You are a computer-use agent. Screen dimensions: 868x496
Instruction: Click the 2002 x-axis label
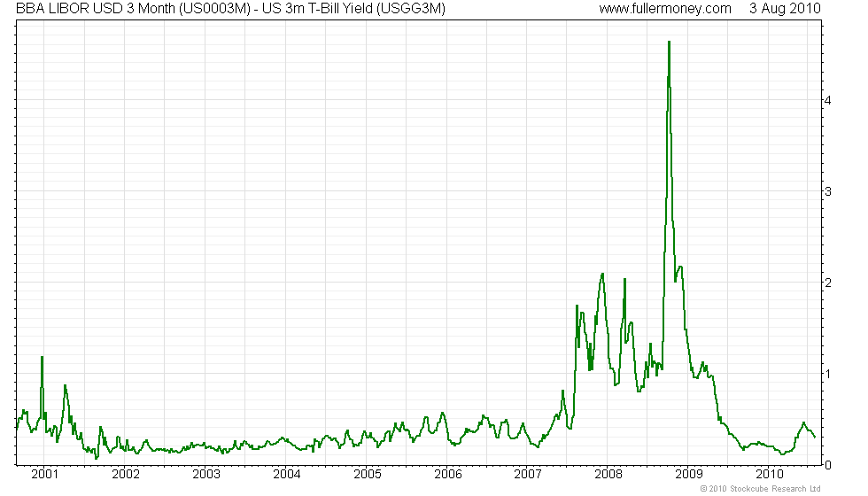[x=126, y=474]
